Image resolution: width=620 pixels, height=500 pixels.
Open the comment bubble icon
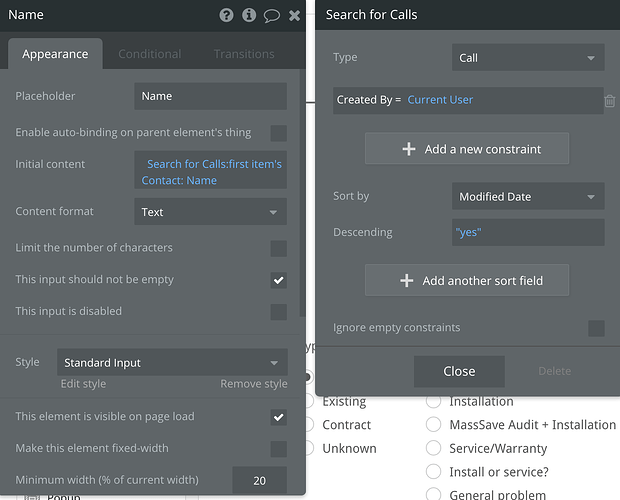click(271, 16)
